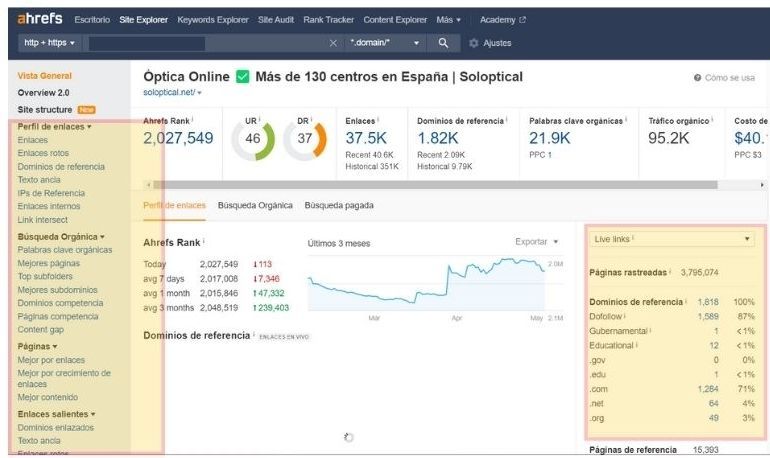Open Enlaces rotos under Perfil de enlaces

click(x=43, y=153)
